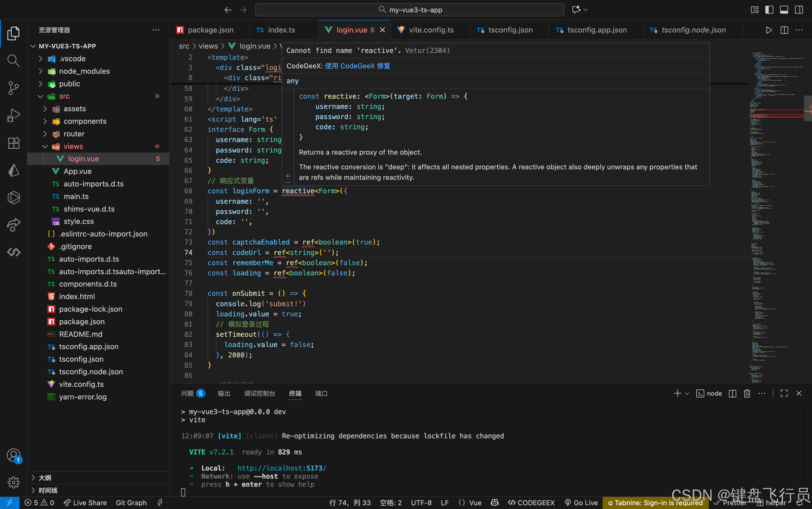Image resolution: width=812 pixels, height=509 pixels.
Task: Open Source Control view icon
Action: click(14, 88)
